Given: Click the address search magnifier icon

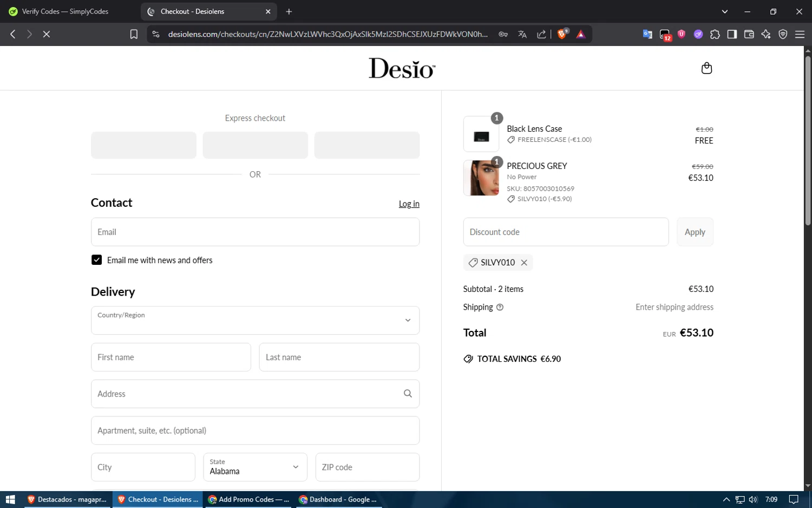Looking at the screenshot, I should (x=408, y=394).
